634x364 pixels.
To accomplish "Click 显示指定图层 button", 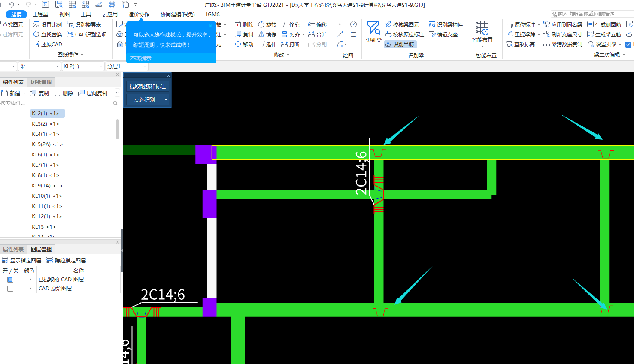I will tap(21, 260).
